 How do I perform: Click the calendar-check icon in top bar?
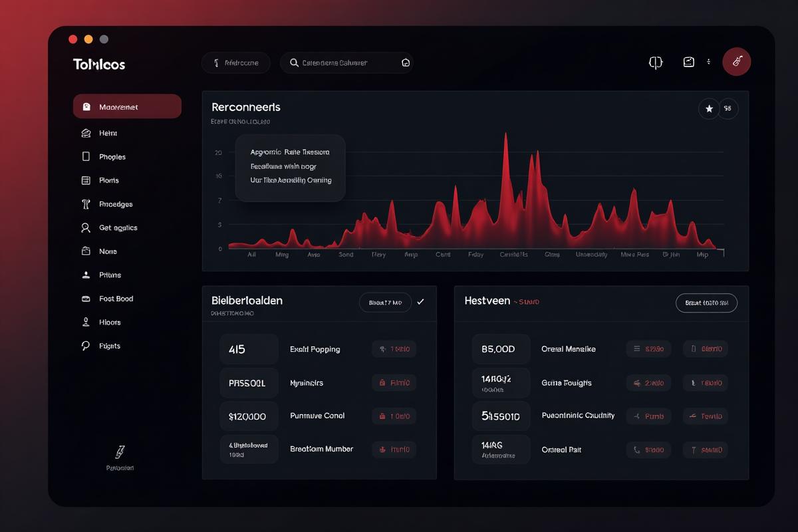[x=689, y=62]
